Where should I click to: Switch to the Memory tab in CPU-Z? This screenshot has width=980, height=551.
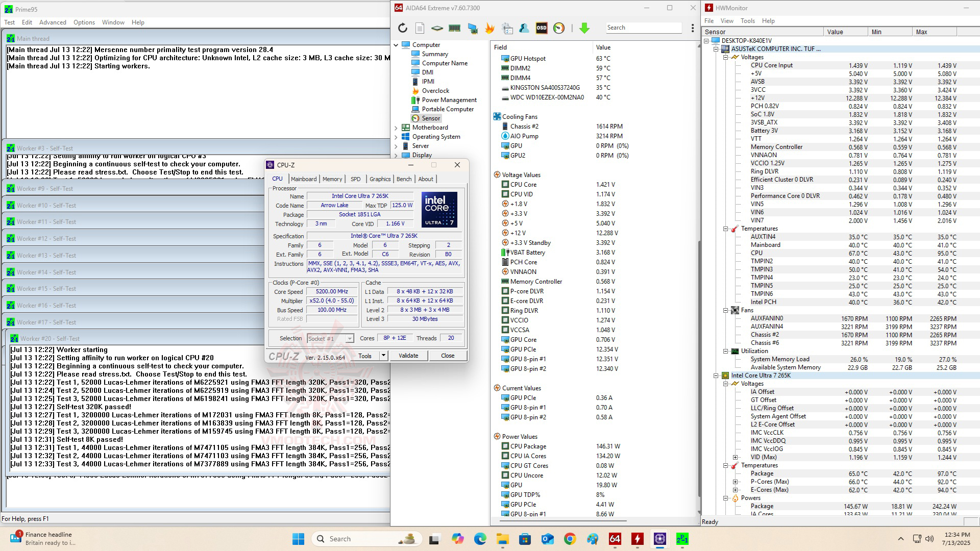332,179
